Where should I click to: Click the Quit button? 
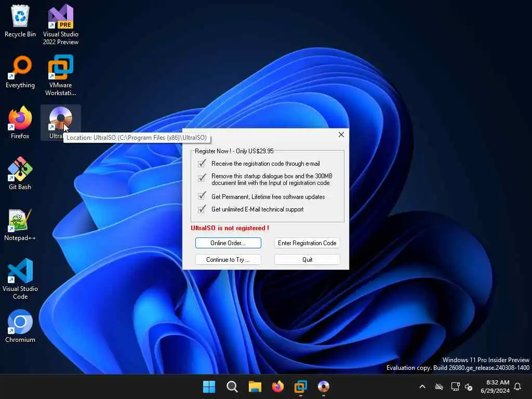tap(307, 260)
